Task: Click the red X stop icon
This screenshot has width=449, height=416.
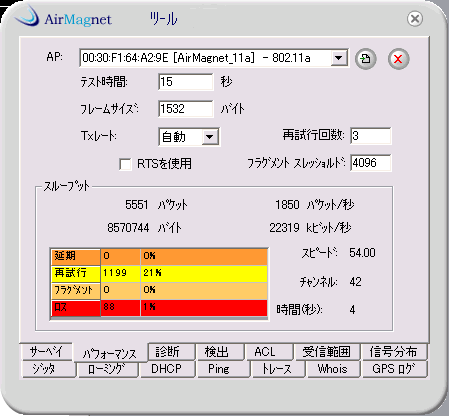Action: pyautogui.click(x=398, y=59)
